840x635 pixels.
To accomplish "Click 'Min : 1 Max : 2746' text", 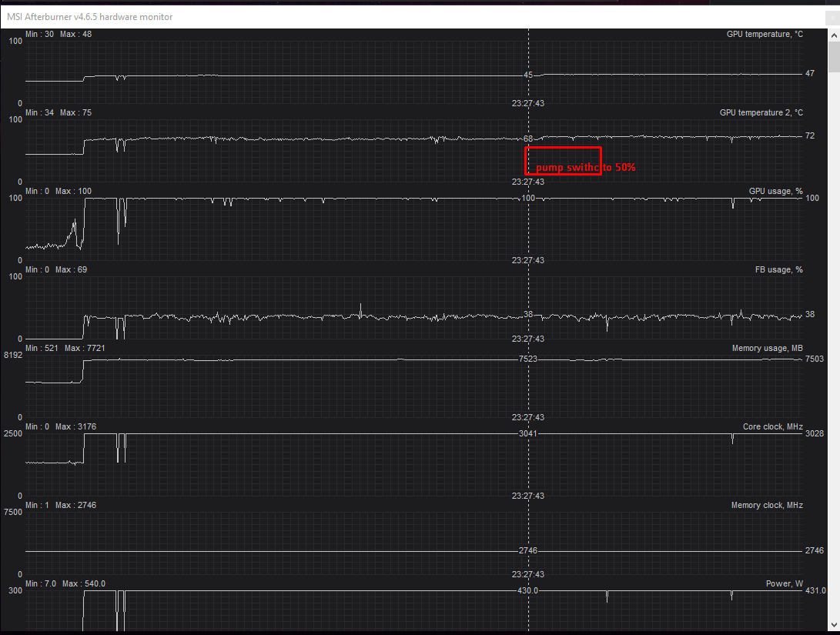I will pyautogui.click(x=61, y=506).
